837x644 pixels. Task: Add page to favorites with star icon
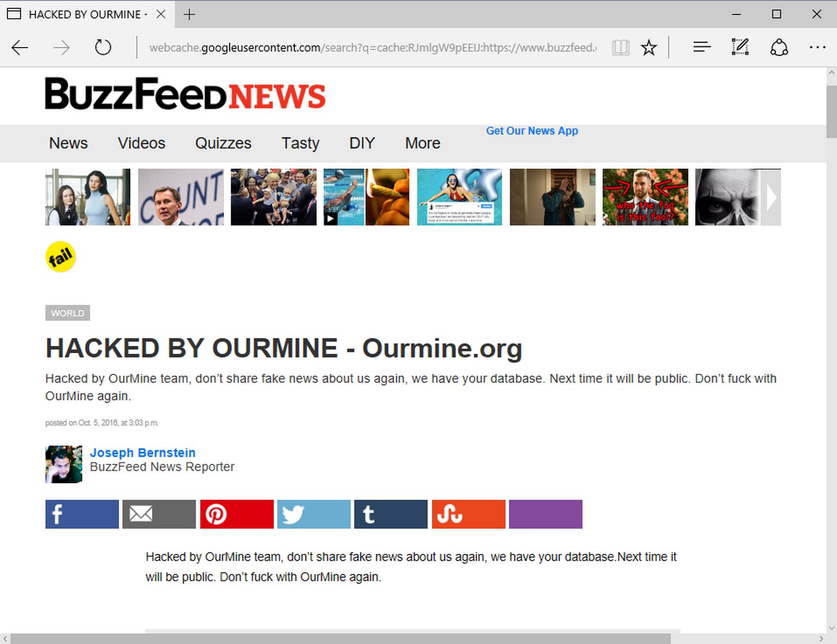[x=649, y=48]
